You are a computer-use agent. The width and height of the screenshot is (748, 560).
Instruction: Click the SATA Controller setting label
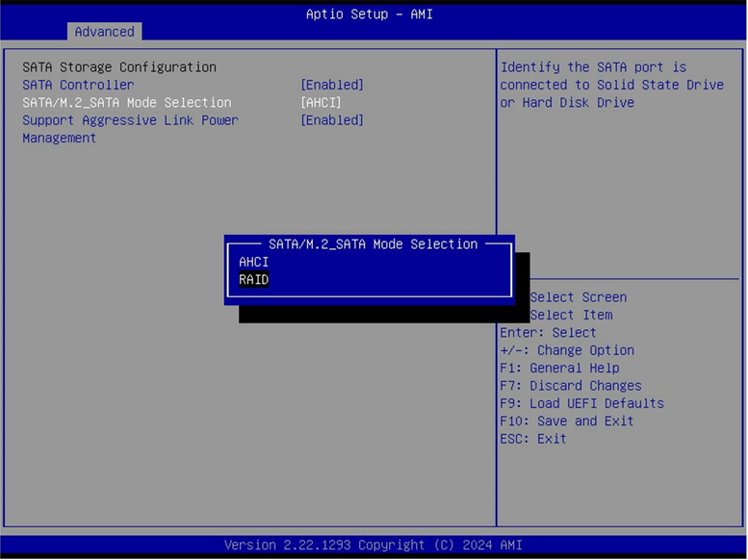78,85
